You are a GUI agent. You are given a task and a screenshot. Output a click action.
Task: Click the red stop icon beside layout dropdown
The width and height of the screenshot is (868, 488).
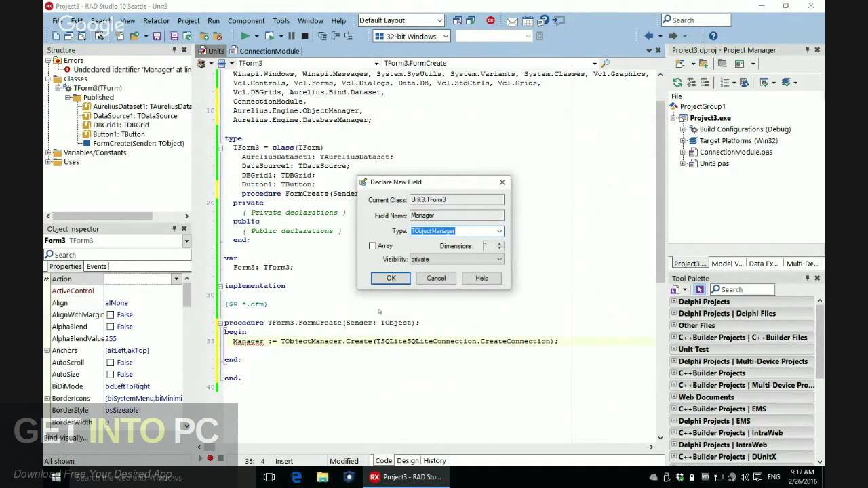(490, 20)
